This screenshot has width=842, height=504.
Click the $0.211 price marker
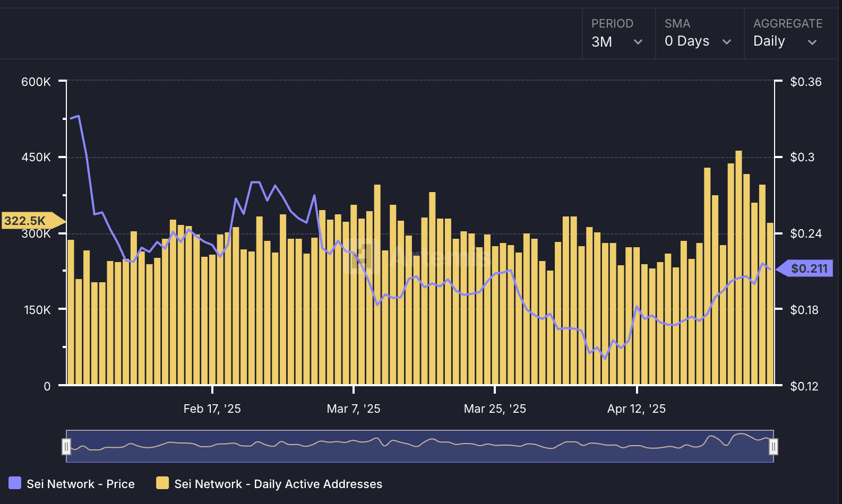coord(805,268)
